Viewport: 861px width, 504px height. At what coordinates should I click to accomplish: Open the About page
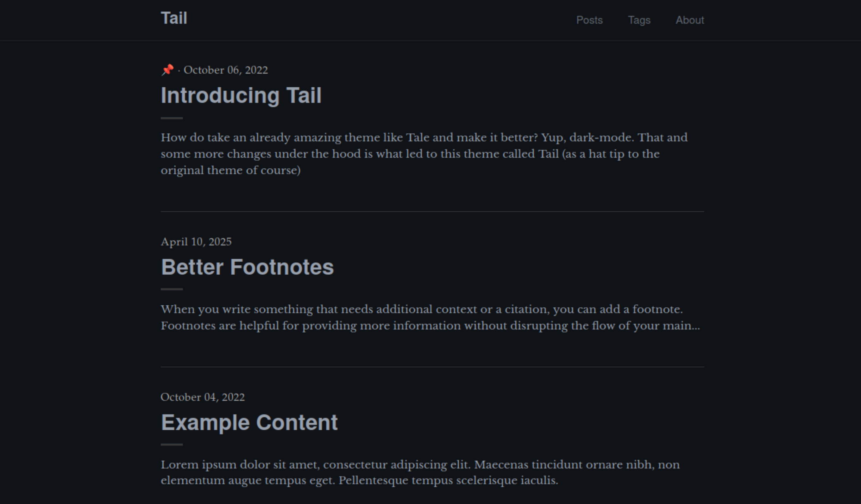[x=690, y=20]
